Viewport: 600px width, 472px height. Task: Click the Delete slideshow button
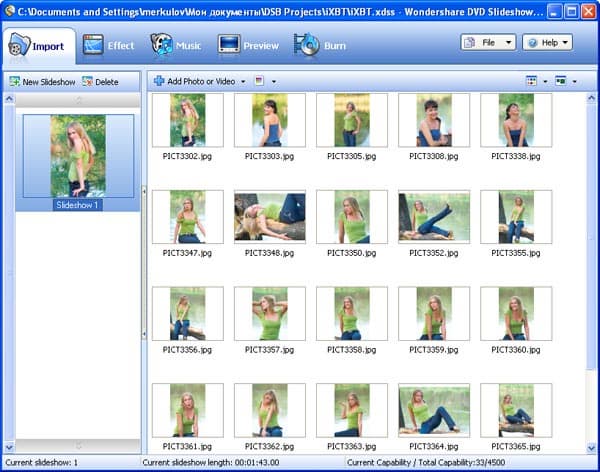(x=100, y=82)
